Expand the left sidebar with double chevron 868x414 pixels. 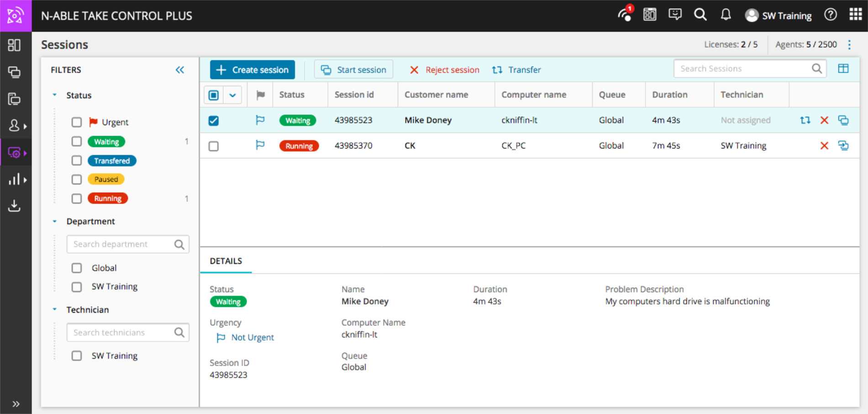pos(16,404)
